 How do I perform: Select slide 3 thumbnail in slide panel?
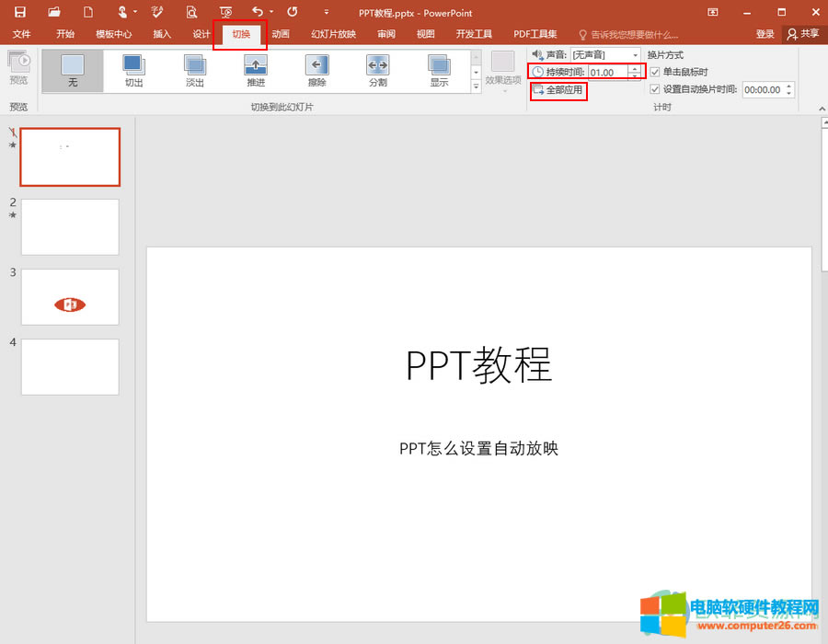70,296
